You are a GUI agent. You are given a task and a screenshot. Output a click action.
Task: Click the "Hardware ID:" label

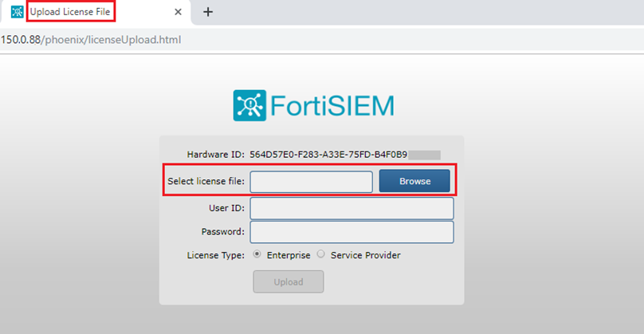214,155
